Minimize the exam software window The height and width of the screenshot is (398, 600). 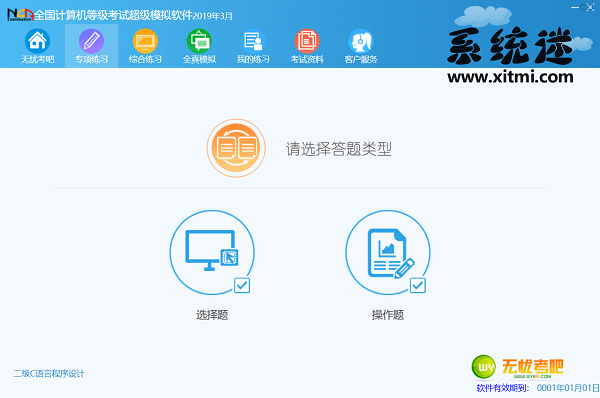tap(575, 7)
